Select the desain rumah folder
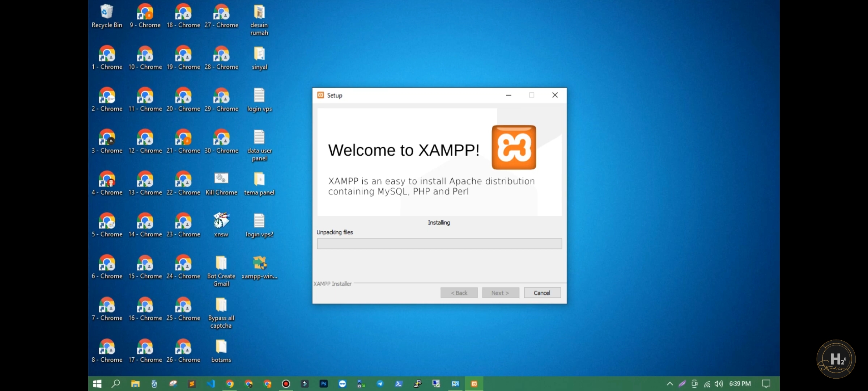 point(259,20)
